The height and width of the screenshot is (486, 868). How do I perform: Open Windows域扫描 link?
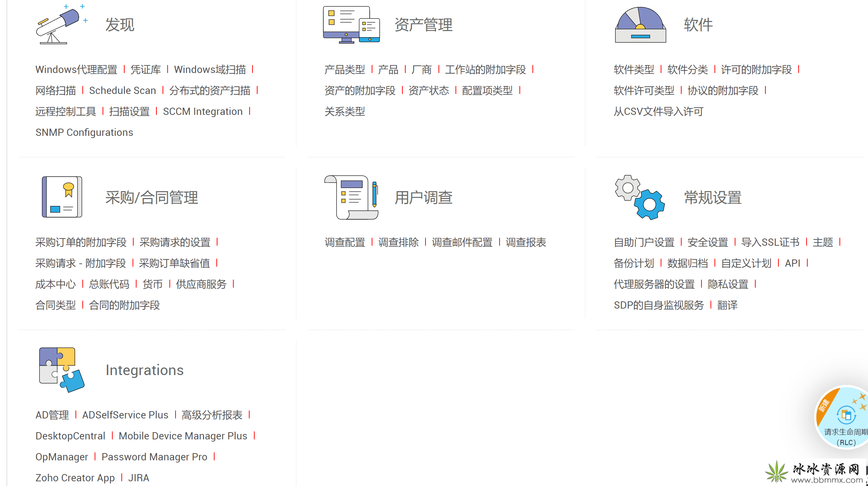210,69
